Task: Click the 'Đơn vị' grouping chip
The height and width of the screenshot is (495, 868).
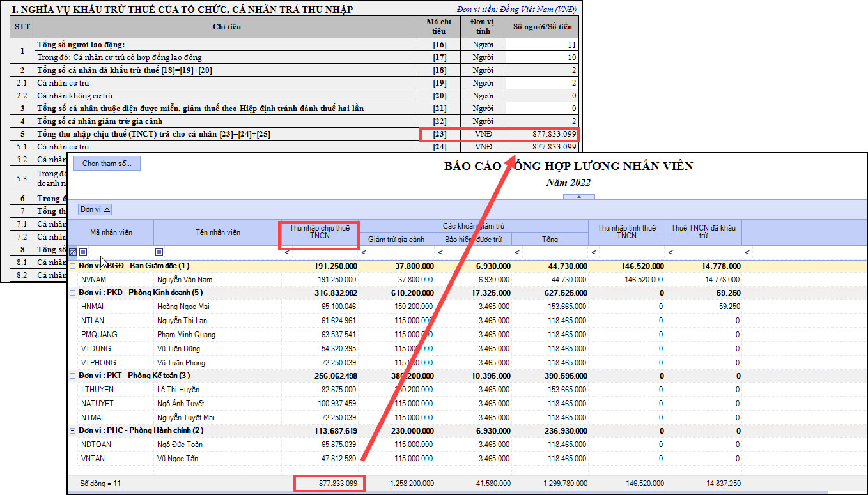Action: click(x=95, y=209)
